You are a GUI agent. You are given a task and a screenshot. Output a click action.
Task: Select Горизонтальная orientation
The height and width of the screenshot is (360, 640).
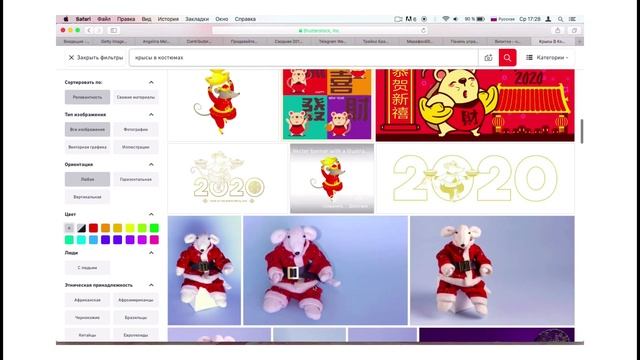coord(136,179)
